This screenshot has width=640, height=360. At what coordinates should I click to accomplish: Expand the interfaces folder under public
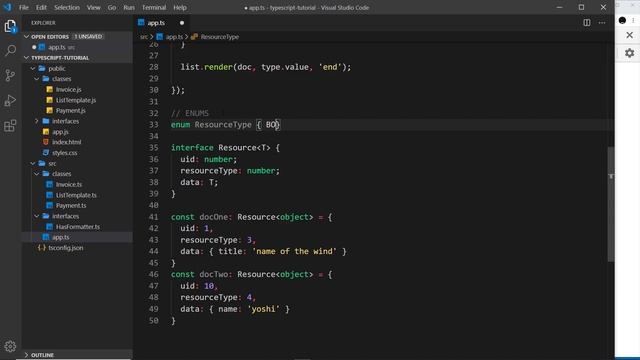click(x=37, y=121)
